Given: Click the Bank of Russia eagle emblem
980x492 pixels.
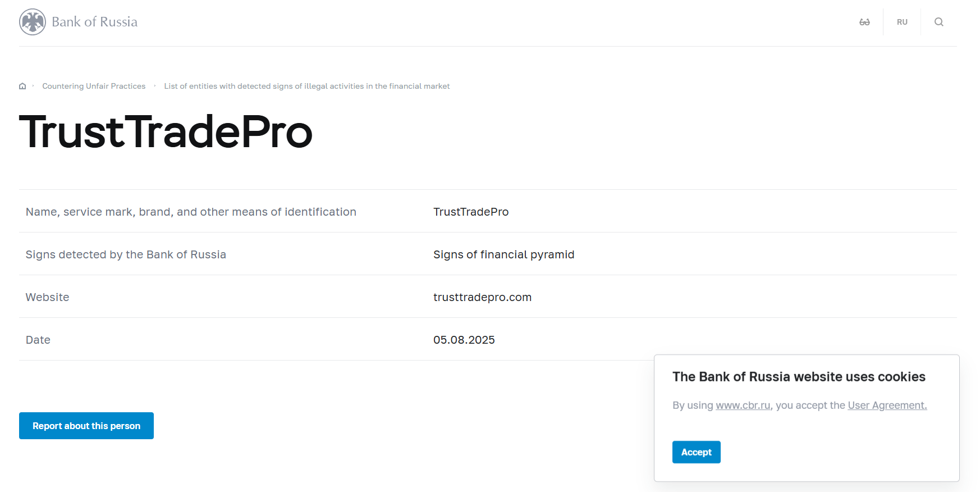Looking at the screenshot, I should [x=33, y=22].
